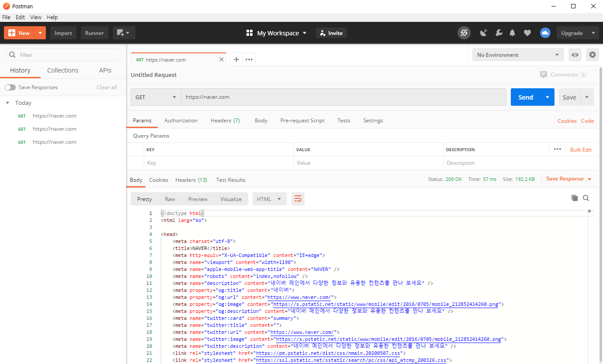Toggle the Save Responses switch
Image resolution: width=603 pixels, height=364 pixels.
tap(10, 87)
